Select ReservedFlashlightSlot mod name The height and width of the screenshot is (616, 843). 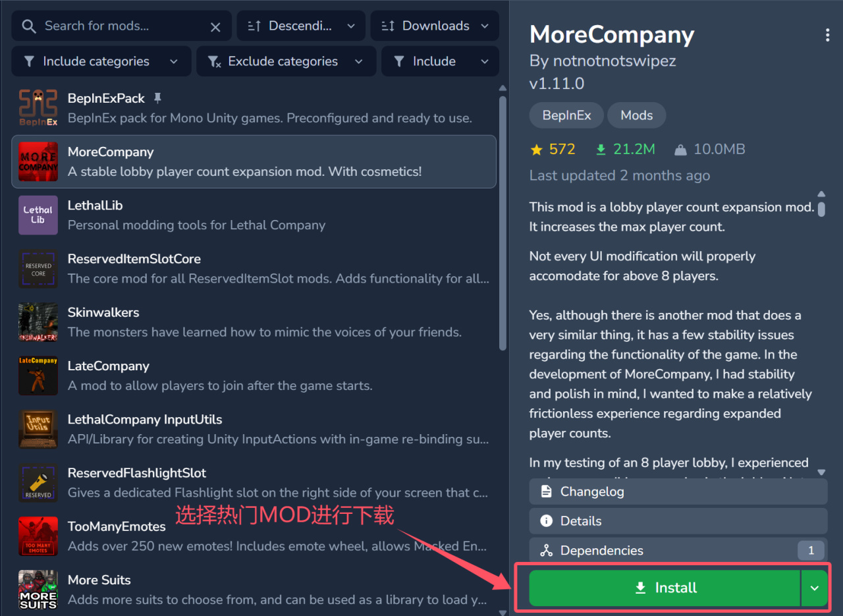click(137, 473)
